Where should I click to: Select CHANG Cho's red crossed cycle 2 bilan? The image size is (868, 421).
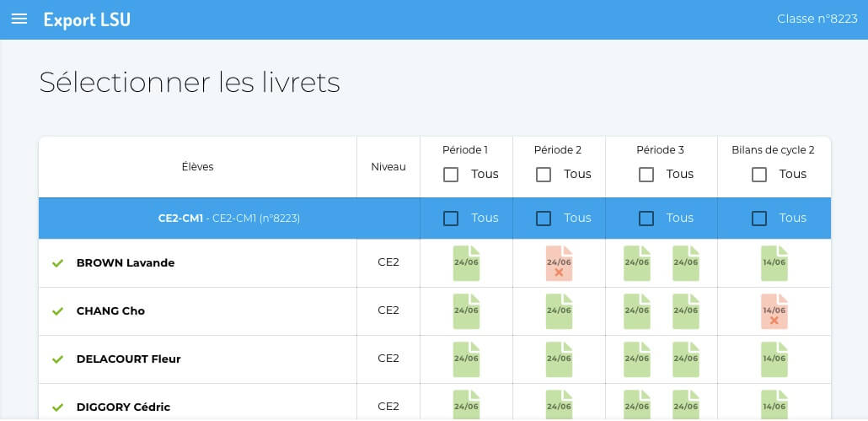coord(774,311)
